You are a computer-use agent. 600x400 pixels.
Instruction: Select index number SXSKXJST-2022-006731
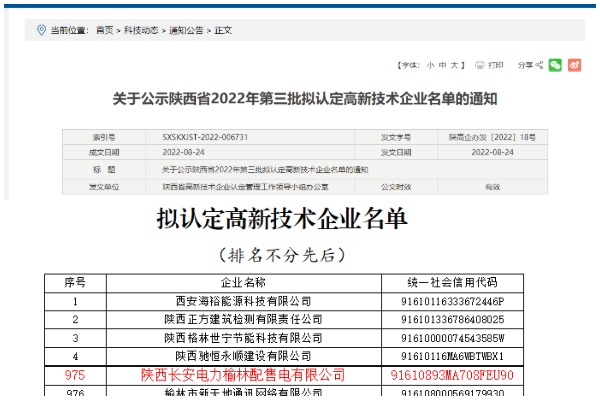[205, 137]
